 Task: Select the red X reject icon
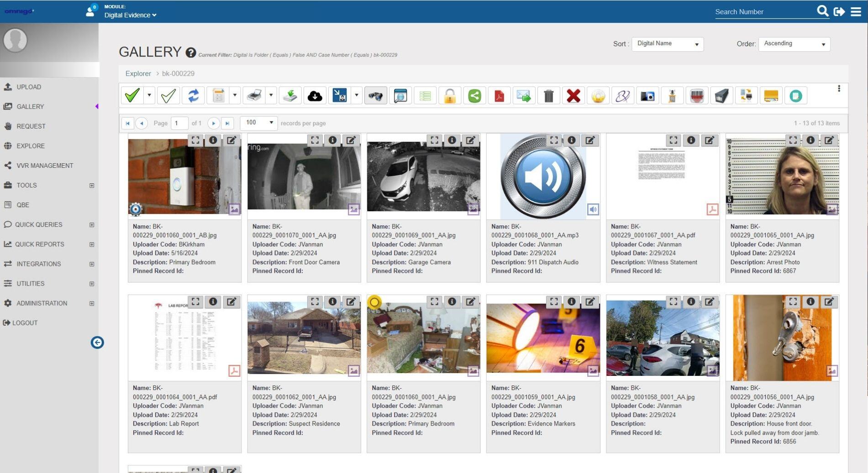click(x=573, y=95)
